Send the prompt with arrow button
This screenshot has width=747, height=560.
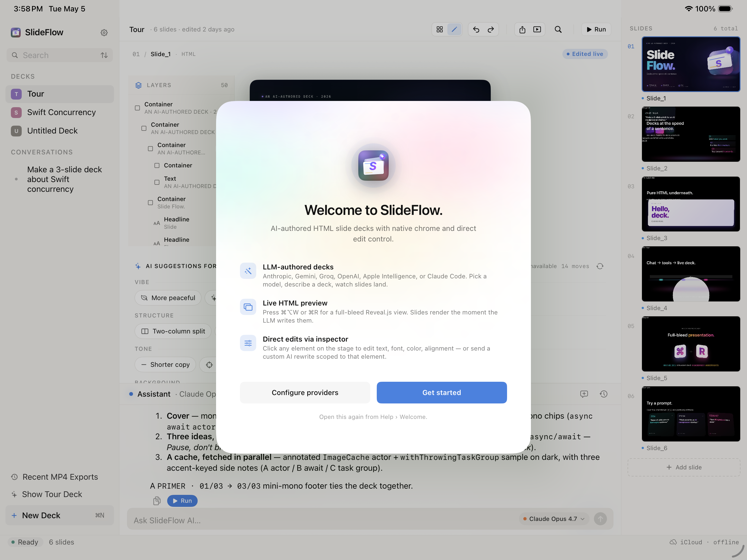(600, 519)
